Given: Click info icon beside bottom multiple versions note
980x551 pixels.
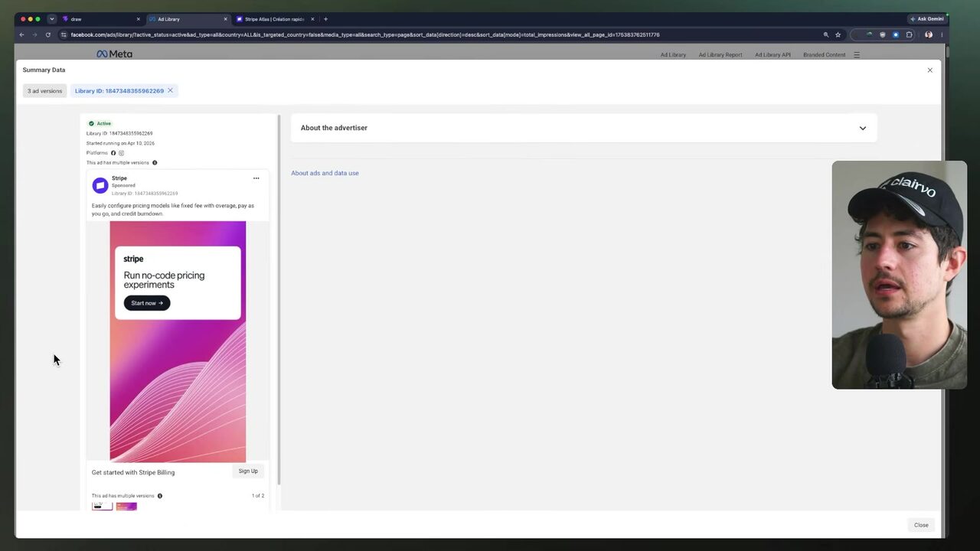Looking at the screenshot, I should click(x=160, y=496).
